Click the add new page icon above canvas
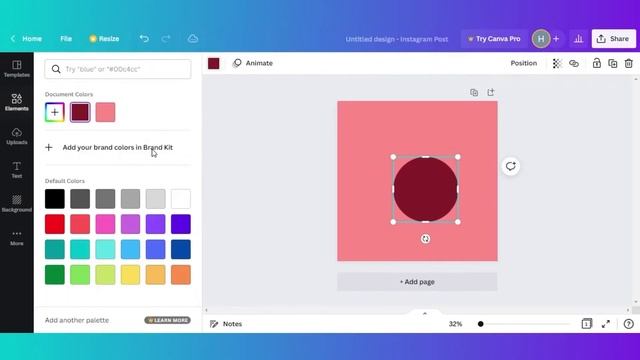640x360 pixels. click(x=491, y=92)
